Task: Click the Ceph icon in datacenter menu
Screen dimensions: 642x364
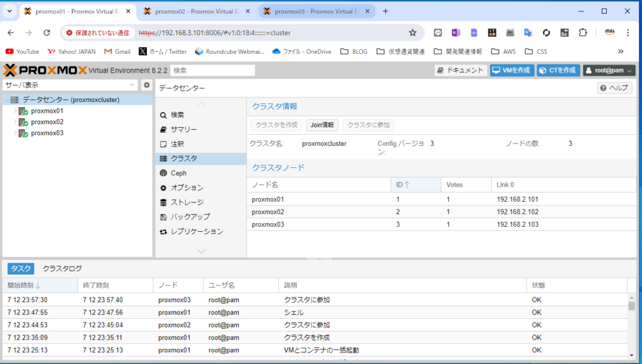Action: [x=164, y=173]
